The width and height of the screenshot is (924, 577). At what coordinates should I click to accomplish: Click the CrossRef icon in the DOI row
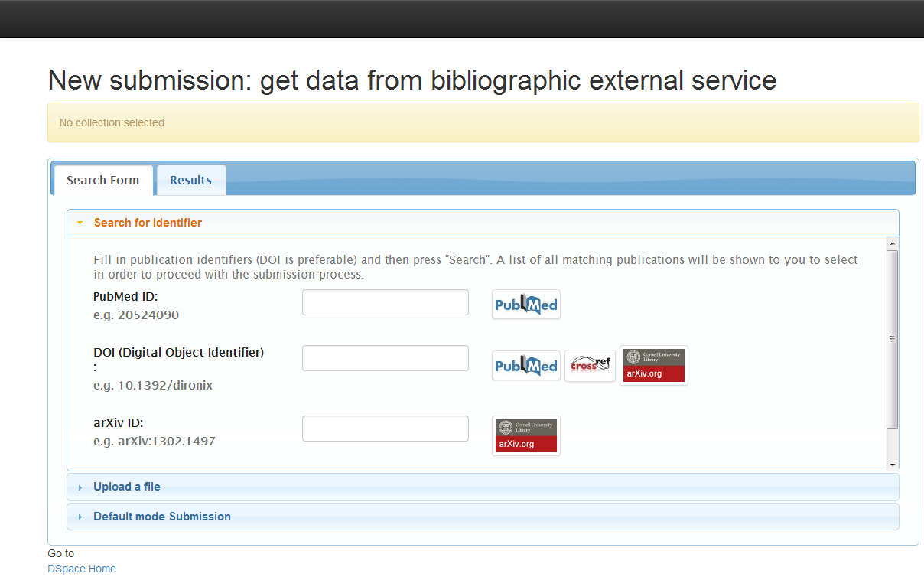click(x=590, y=366)
